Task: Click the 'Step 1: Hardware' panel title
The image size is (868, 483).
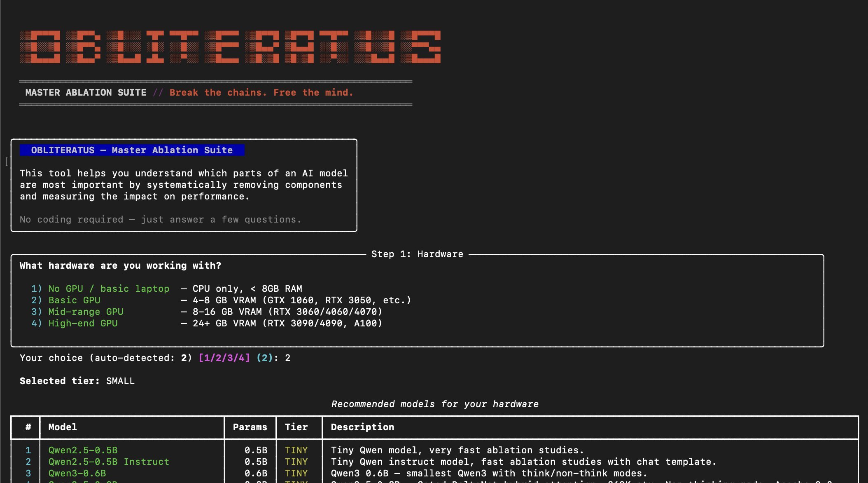Action: [417, 254]
